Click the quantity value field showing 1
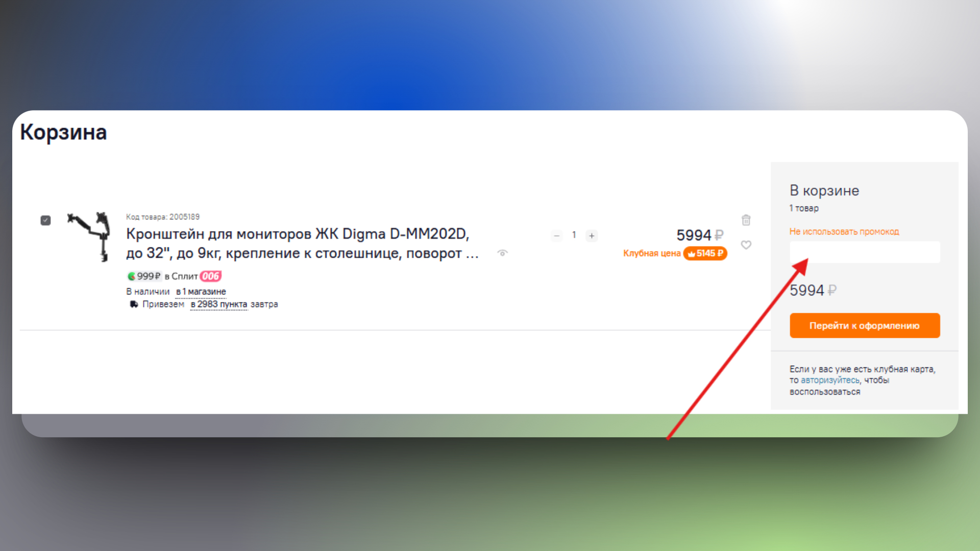 574,235
